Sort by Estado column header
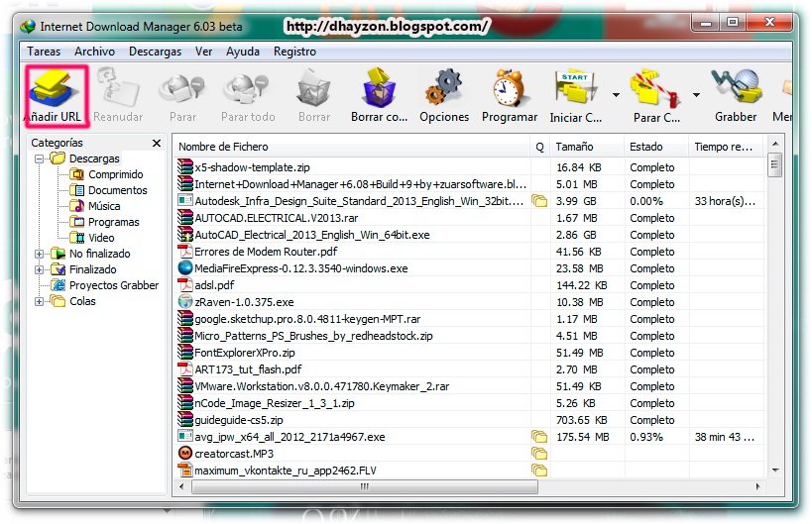812x524 pixels. pos(656,147)
